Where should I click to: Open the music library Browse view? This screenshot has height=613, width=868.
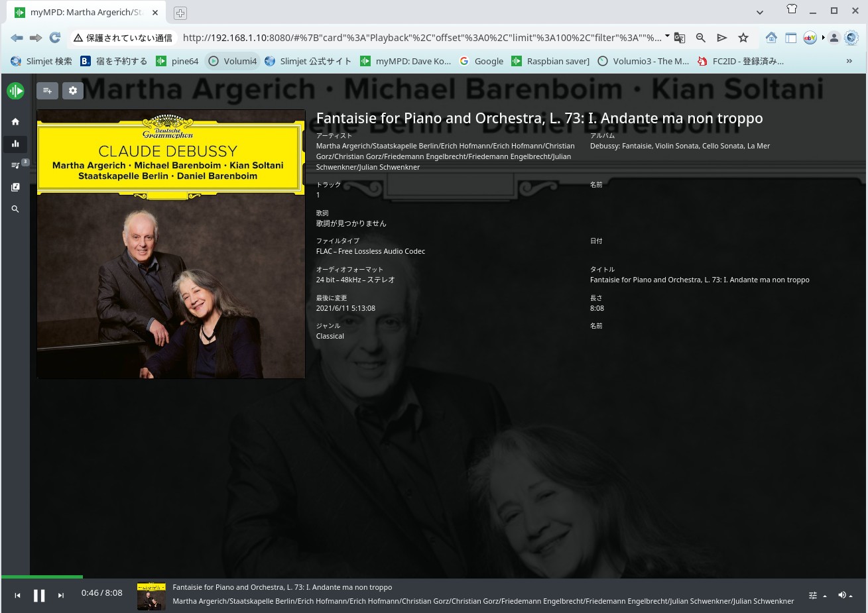coord(15,187)
